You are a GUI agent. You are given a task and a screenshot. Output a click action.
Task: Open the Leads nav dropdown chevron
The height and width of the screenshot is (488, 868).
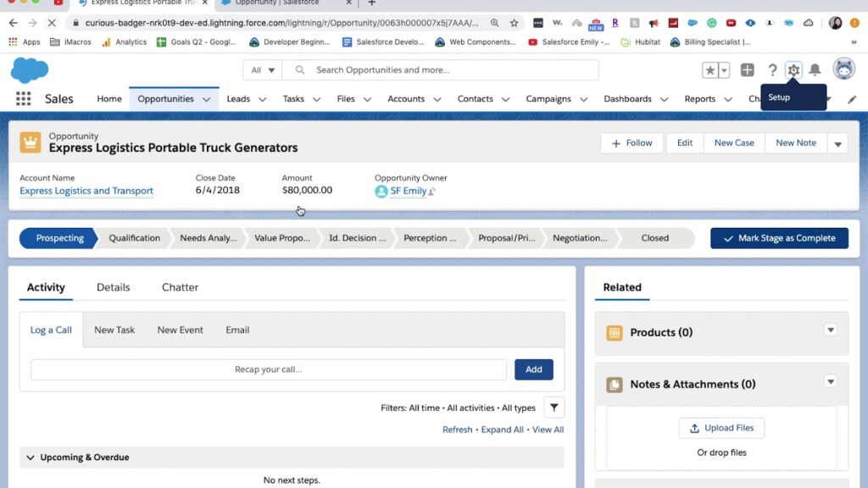point(263,100)
